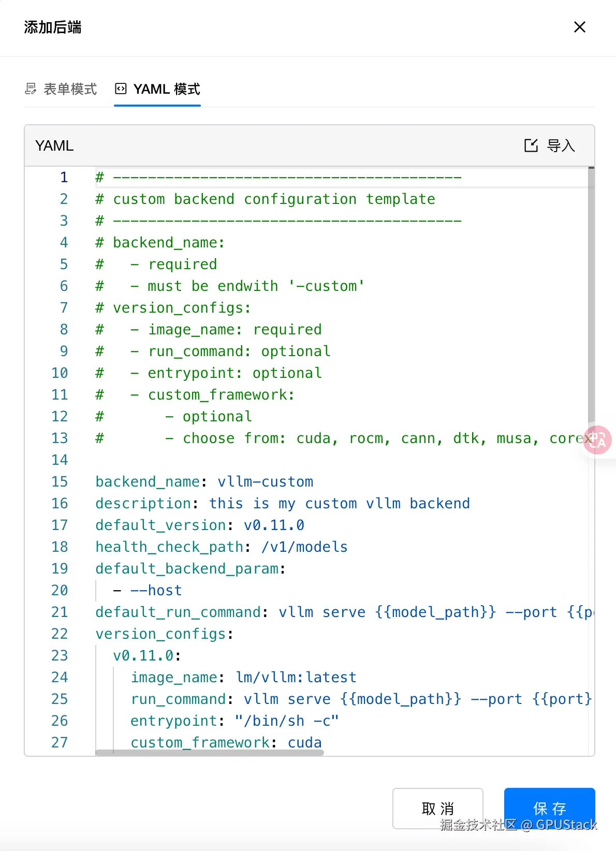This screenshot has height=851, width=616.
Task: Click the 添加后端 dialog title
Action: click(53, 27)
